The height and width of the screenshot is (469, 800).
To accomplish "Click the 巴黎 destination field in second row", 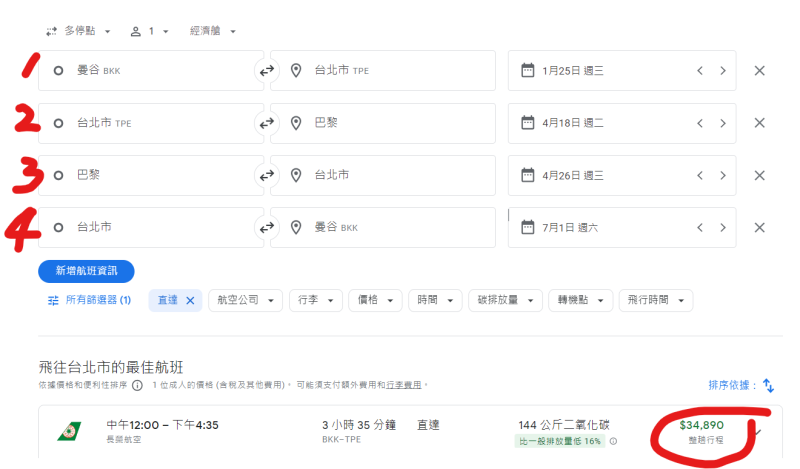I will [x=383, y=123].
